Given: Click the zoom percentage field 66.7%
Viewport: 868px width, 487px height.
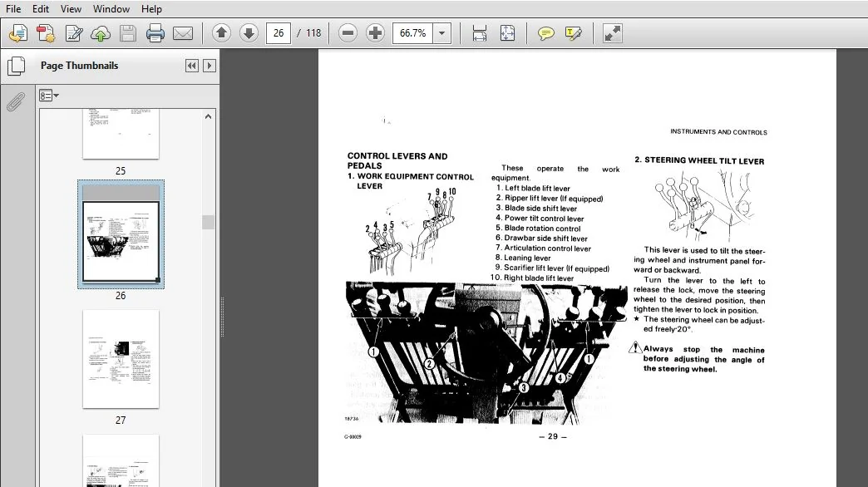Looking at the screenshot, I should [x=412, y=33].
